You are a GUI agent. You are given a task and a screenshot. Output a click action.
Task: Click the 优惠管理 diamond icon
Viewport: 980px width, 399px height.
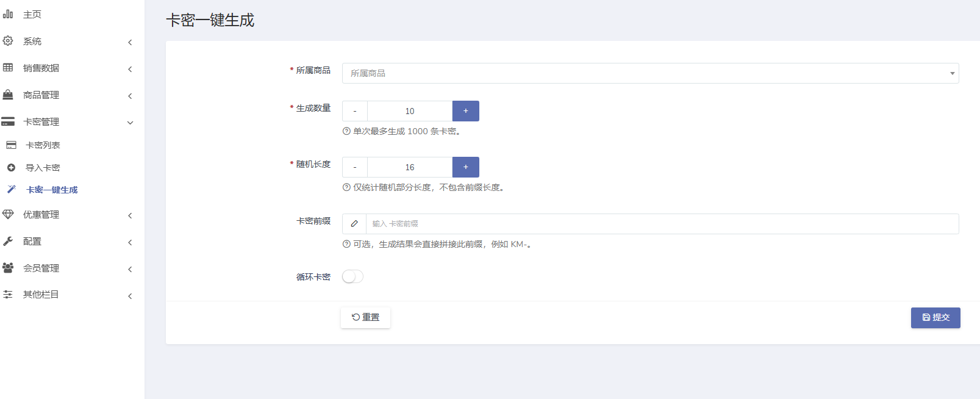click(x=8, y=214)
